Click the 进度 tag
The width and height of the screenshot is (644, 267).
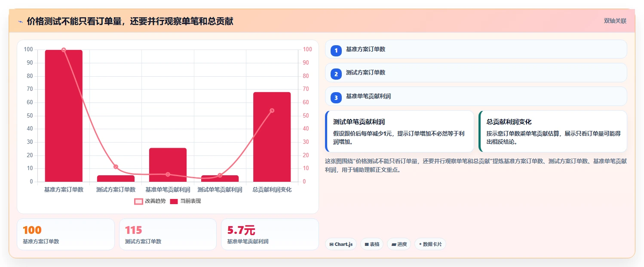[x=399, y=244]
